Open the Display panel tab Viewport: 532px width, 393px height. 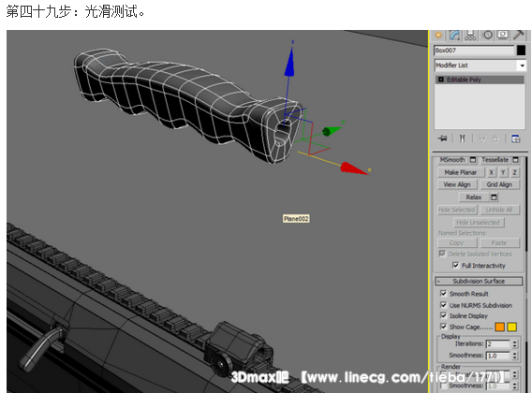pos(503,35)
